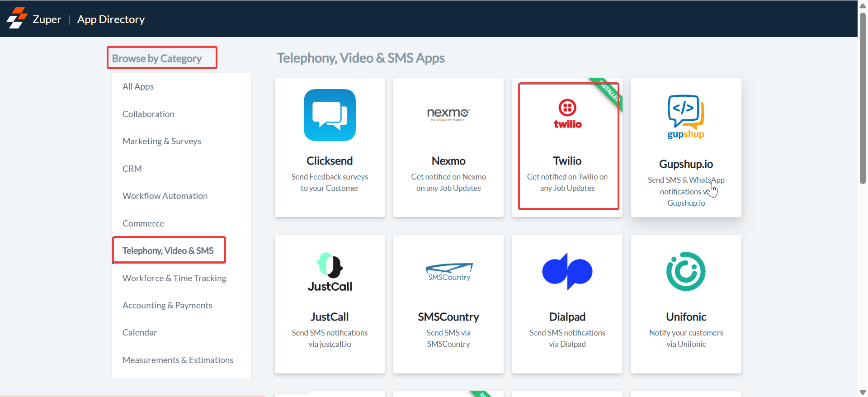Click 'Send SMS notifications via justcall.io' text
This screenshot has height=397, width=868.
pyautogui.click(x=330, y=338)
